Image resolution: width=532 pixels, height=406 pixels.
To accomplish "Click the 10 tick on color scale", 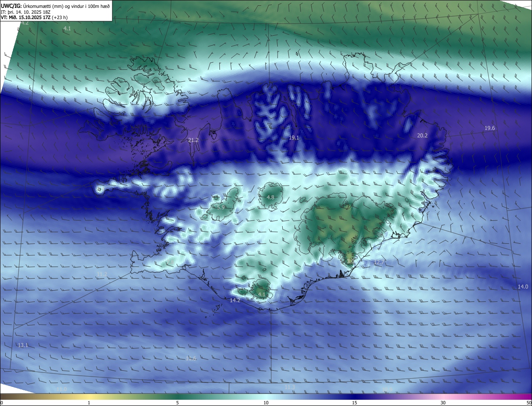I will 266,403.
